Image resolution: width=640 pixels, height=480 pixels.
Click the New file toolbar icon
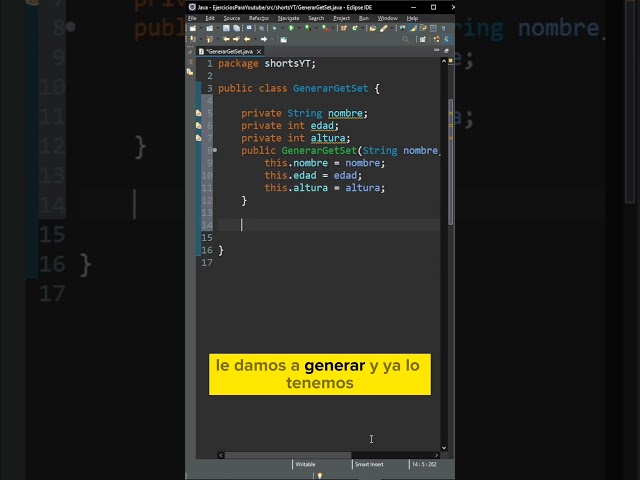coord(193,28)
